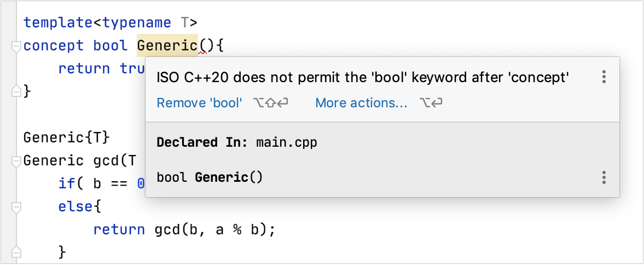The height and width of the screenshot is (265, 644).
Task: Click the highlighted 'Generic' identifier in the code
Action: [x=167, y=46]
